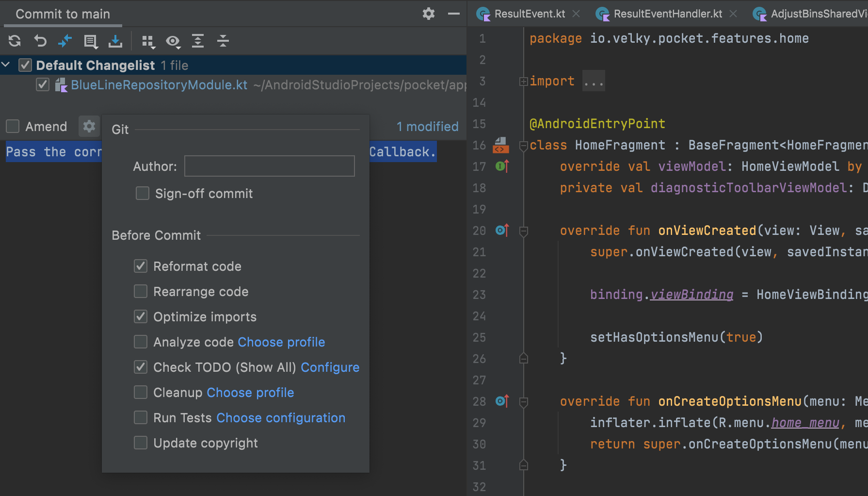Viewport: 868px width, 496px height.
Task: Click the commit options gear next to Amend
Action: point(89,127)
